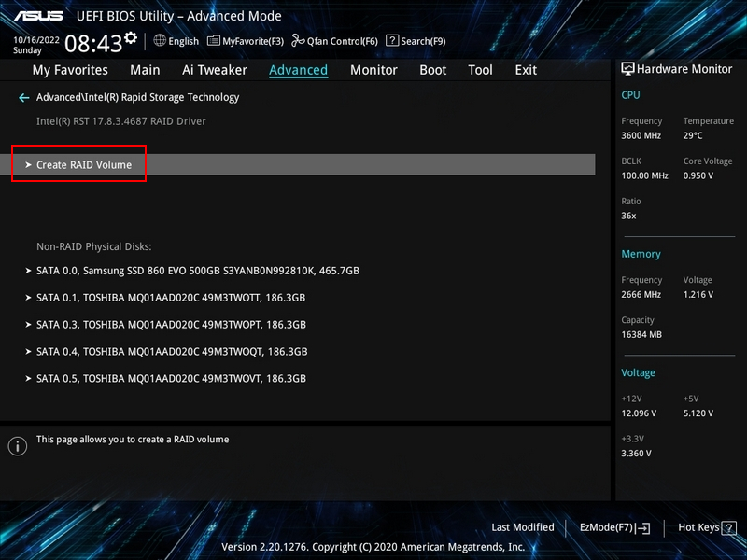Click the MyFavorite list icon
Screen dimensions: 747x560
214,41
